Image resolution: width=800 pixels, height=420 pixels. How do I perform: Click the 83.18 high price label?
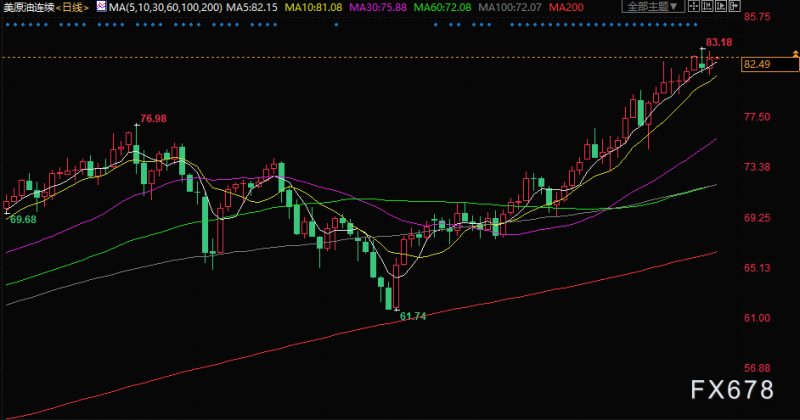[719, 42]
